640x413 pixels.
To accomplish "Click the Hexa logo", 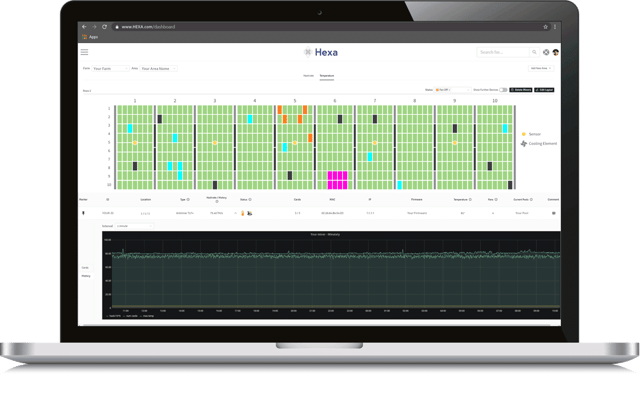I will pyautogui.click(x=321, y=52).
